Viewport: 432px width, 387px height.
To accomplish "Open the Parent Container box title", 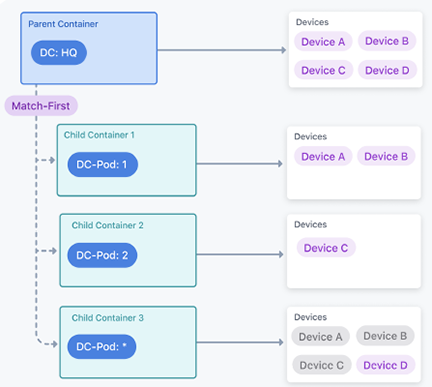I will tap(63, 24).
